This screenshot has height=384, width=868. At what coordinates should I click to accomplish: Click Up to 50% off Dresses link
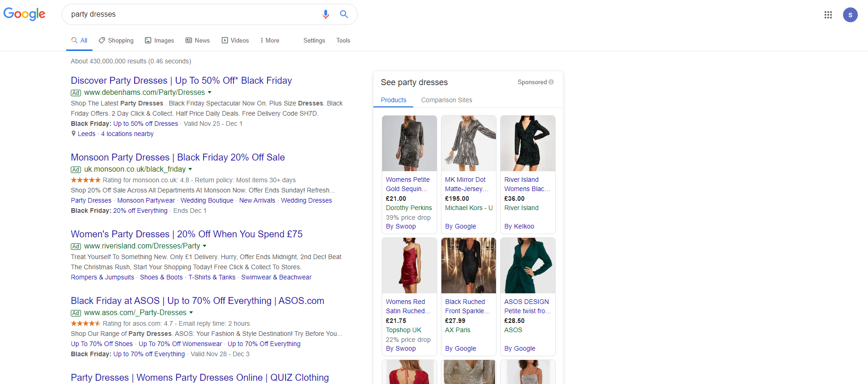(x=146, y=124)
